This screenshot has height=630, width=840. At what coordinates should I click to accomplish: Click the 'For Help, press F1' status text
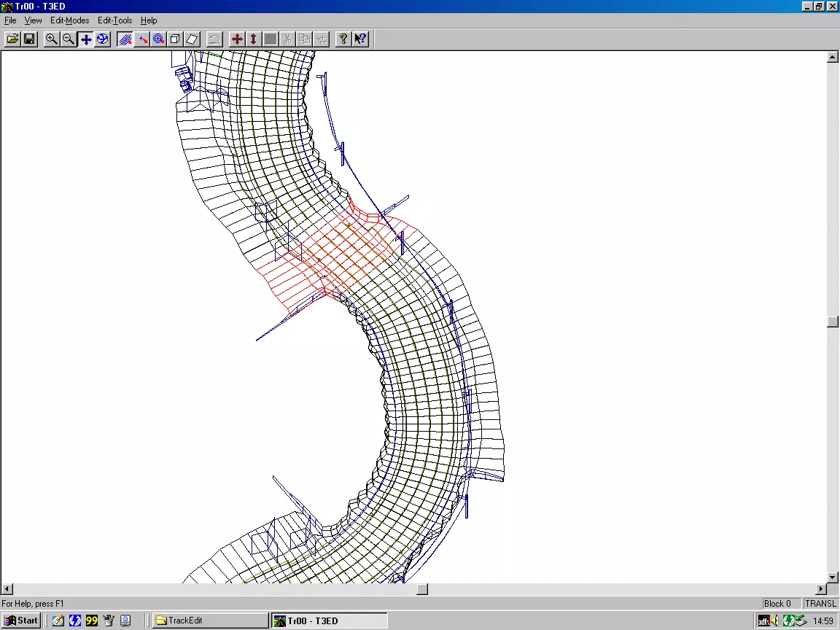click(x=33, y=604)
